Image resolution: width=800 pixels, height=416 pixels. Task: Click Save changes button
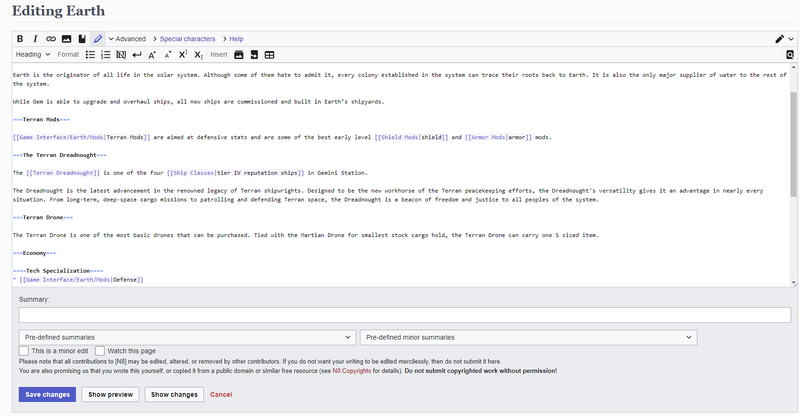pyautogui.click(x=47, y=395)
